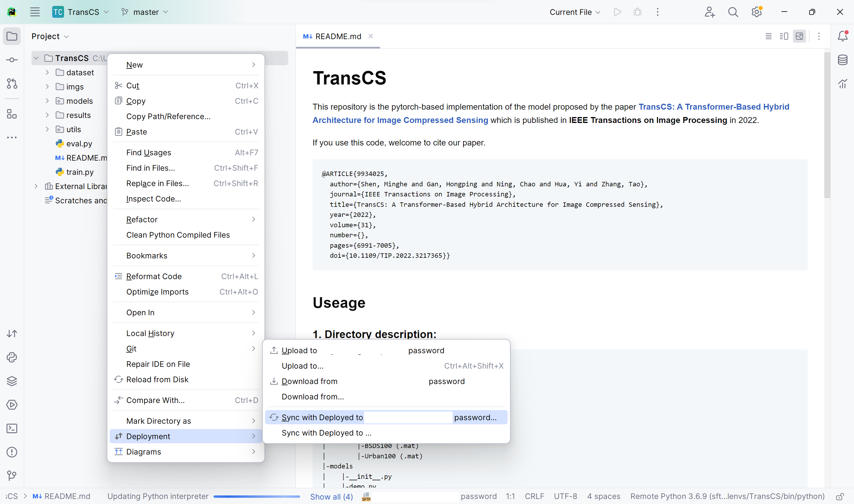
Task: Open the Commit tool window
Action: [x=12, y=60]
